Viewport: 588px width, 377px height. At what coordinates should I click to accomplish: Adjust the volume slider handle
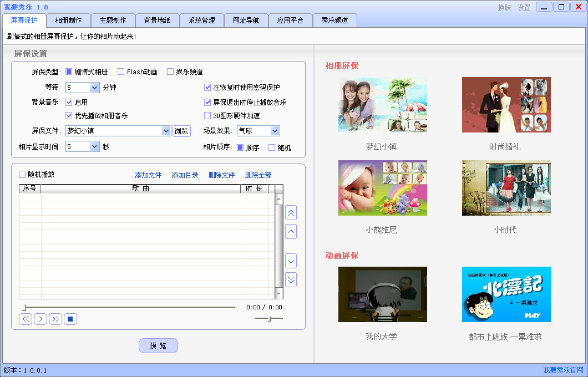click(269, 319)
